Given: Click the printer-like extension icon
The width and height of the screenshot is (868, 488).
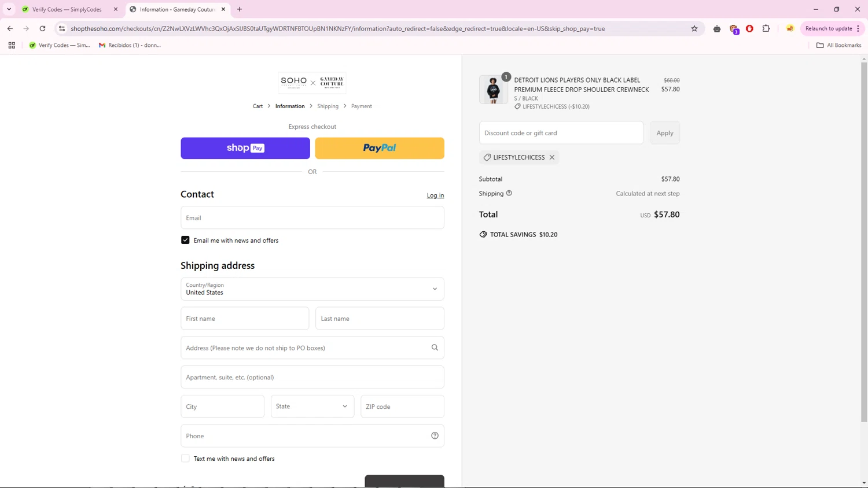Looking at the screenshot, I should (717, 28).
